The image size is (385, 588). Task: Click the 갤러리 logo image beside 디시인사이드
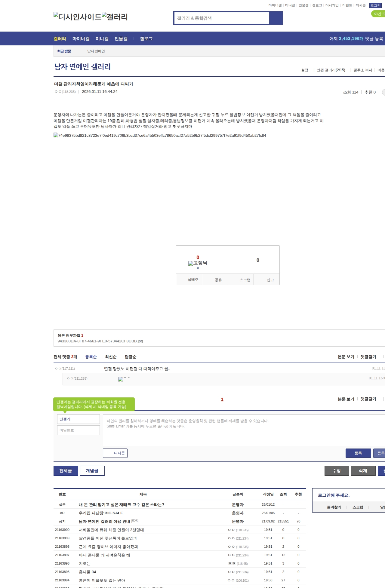point(115,17)
